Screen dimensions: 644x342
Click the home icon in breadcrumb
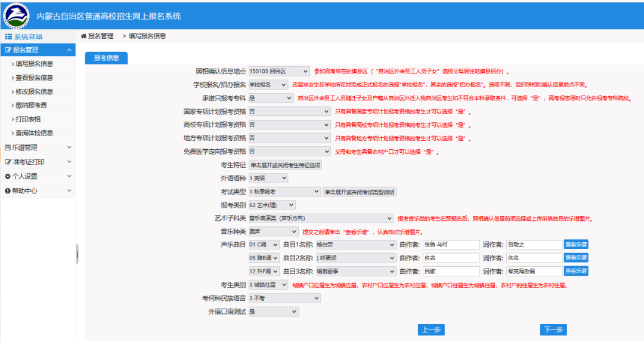pyautogui.click(x=83, y=36)
